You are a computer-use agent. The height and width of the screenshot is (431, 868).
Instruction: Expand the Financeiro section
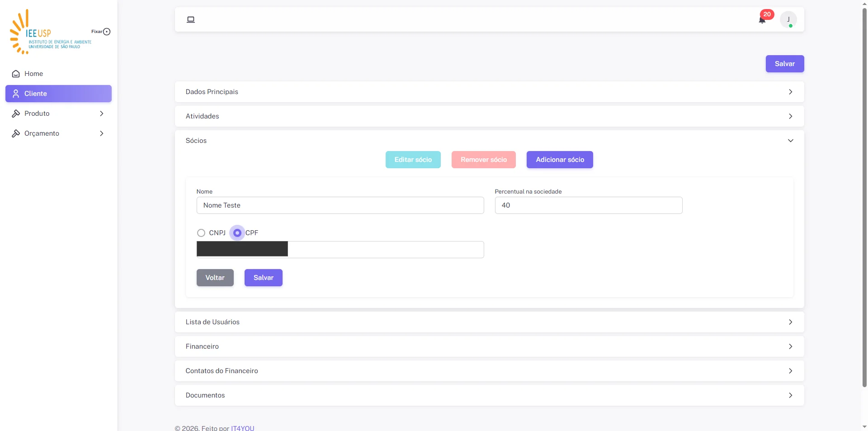tap(489, 346)
